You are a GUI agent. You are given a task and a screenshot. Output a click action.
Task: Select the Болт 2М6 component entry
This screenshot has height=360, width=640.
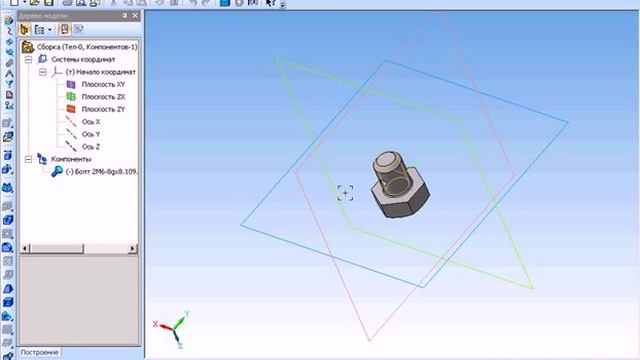pos(101,172)
